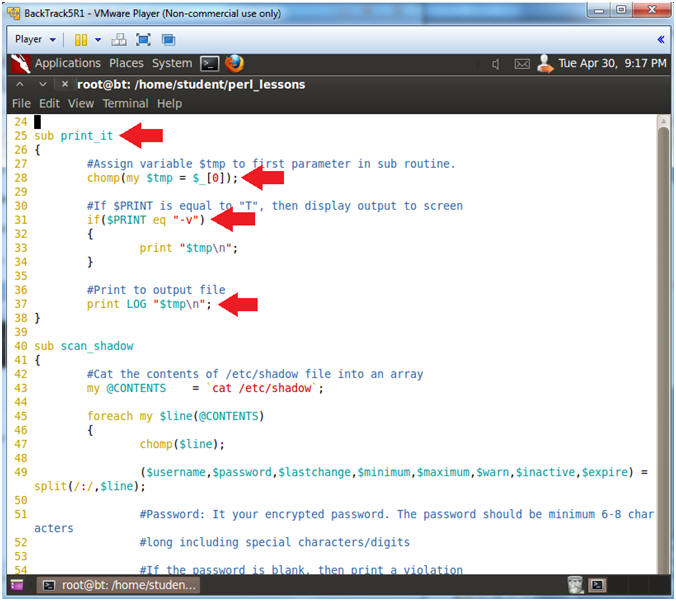Screen dimensions: 676x601
Task: Open the user switcher icon
Action: (x=545, y=64)
